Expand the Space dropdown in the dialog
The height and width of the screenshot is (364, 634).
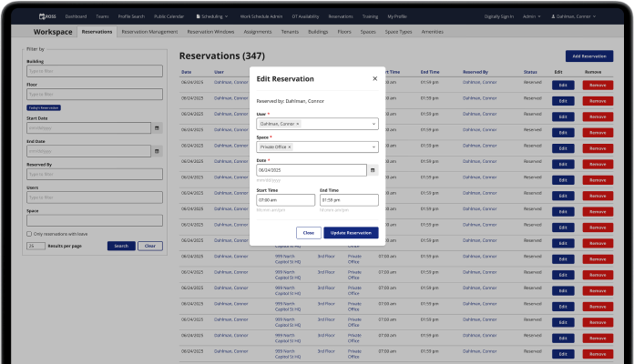(373, 147)
